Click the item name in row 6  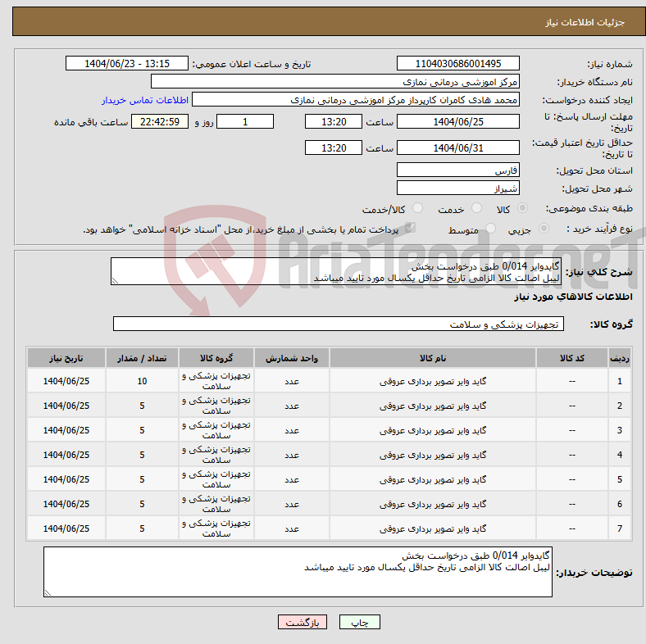click(x=433, y=504)
